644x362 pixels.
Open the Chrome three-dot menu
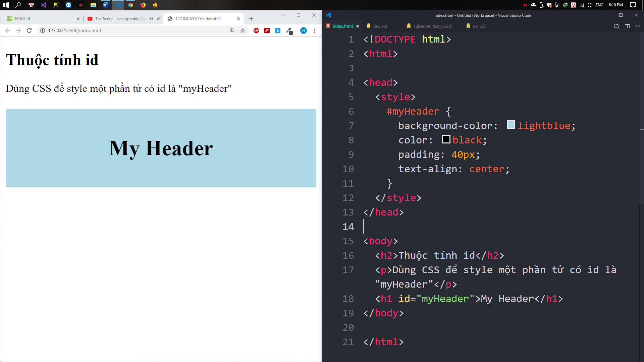(314, 31)
